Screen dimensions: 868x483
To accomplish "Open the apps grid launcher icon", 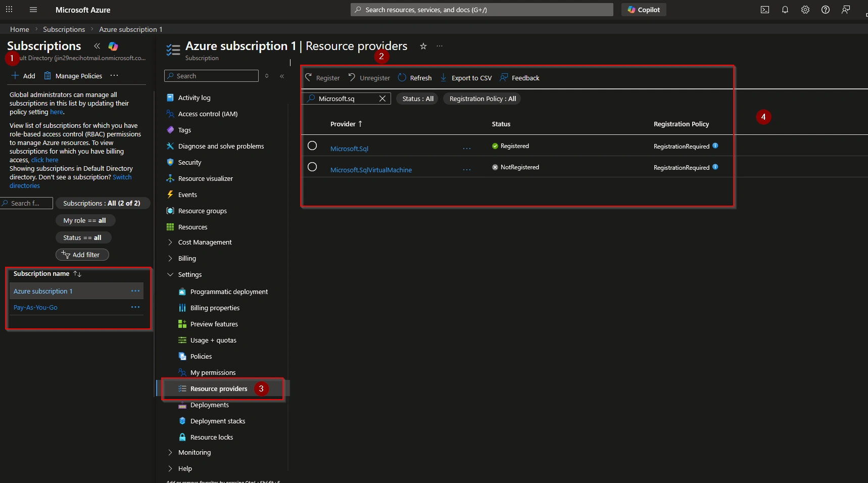I will pos(9,10).
